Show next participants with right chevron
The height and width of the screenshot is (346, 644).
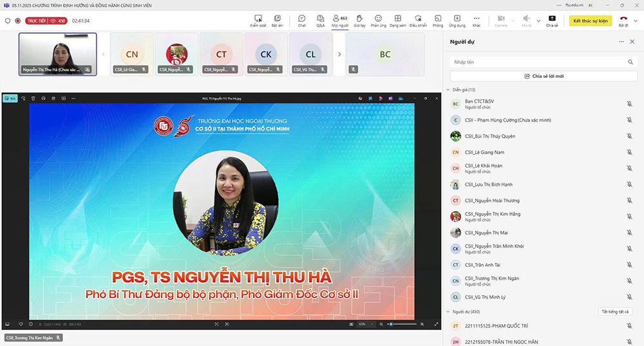point(339,54)
